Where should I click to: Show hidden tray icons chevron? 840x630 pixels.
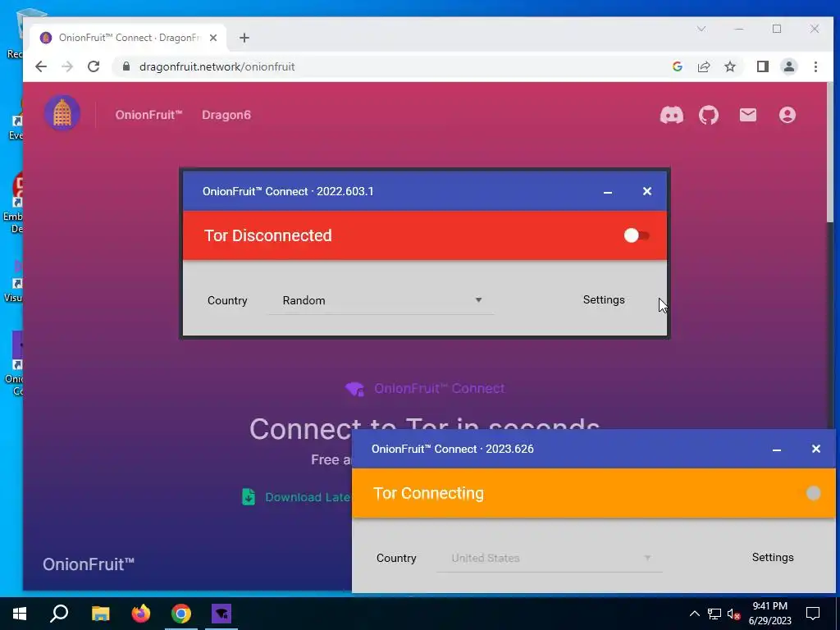[694, 614]
